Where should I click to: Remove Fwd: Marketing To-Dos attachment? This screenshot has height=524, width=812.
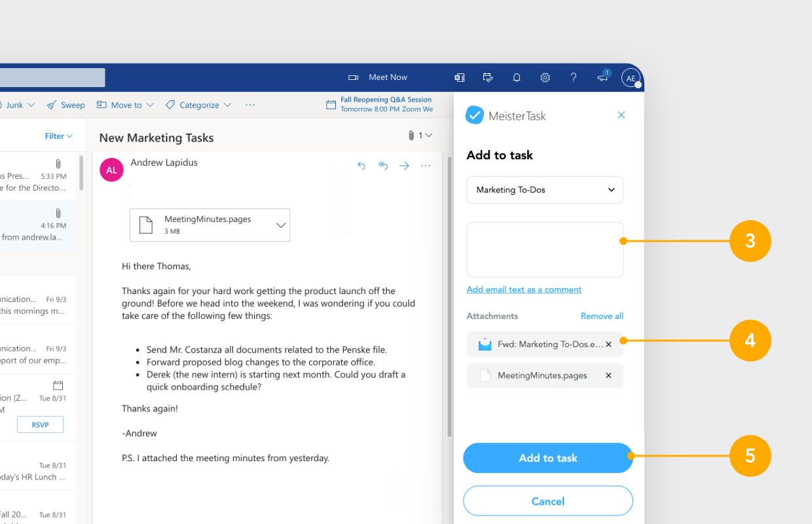point(608,344)
